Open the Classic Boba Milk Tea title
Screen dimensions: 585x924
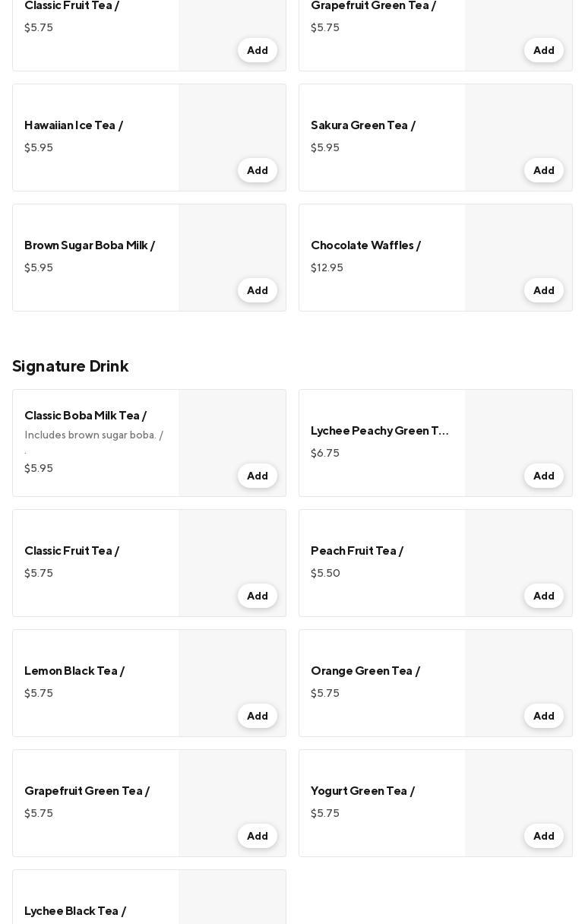click(85, 416)
